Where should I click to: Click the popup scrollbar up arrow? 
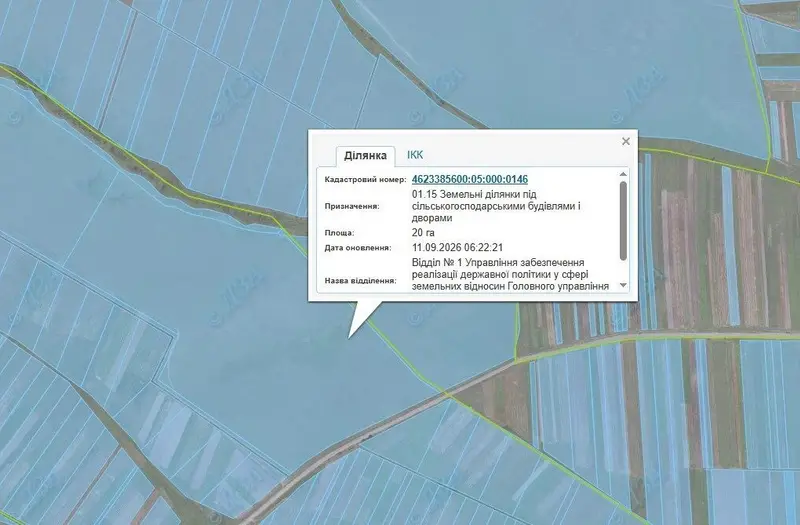point(623,174)
